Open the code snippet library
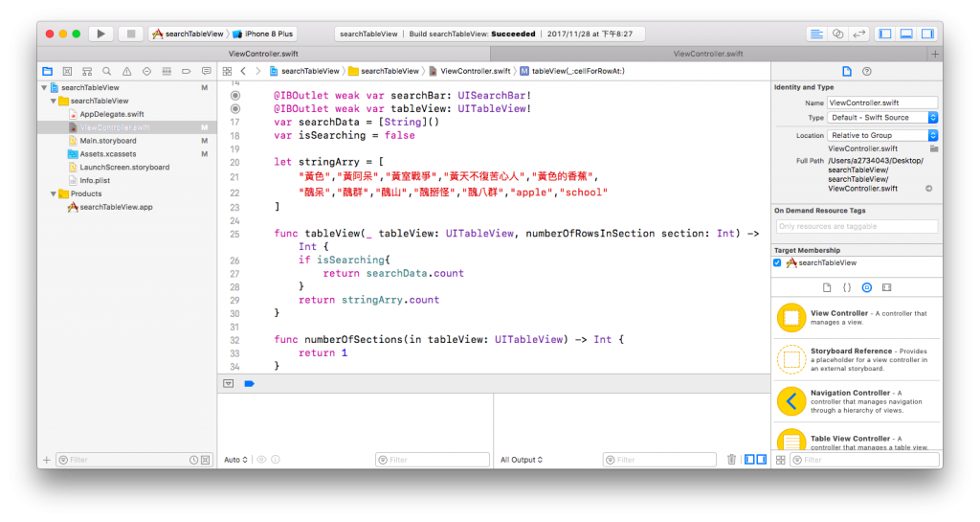 coord(847,287)
